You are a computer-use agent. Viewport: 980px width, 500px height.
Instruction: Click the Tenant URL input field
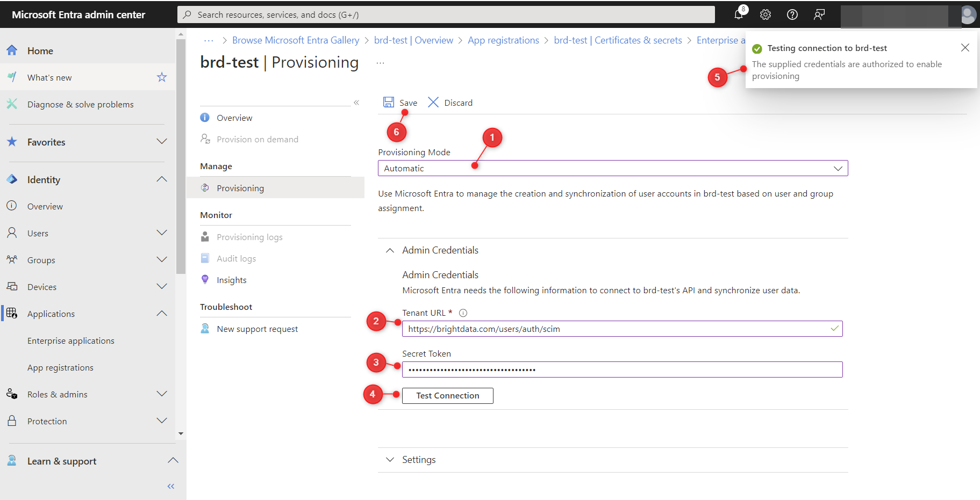[622, 329]
